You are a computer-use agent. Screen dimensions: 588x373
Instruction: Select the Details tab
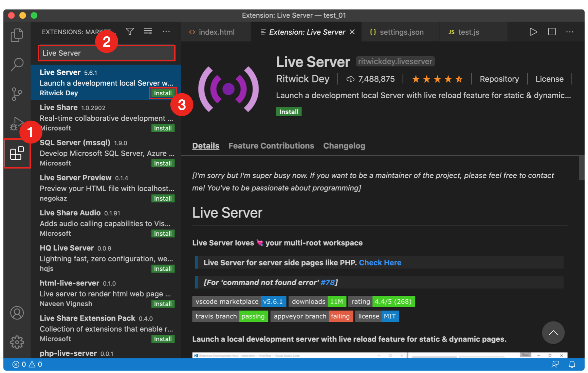(x=206, y=146)
